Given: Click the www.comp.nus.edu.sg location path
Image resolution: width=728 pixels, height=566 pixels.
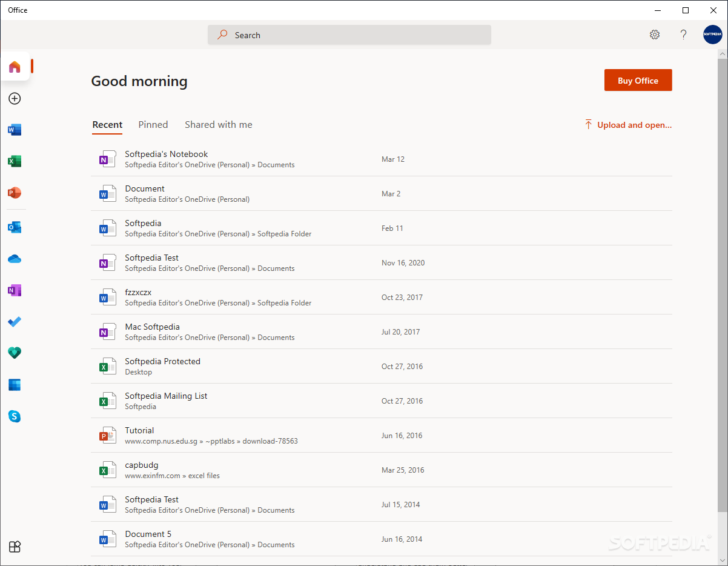Looking at the screenshot, I should point(211,441).
